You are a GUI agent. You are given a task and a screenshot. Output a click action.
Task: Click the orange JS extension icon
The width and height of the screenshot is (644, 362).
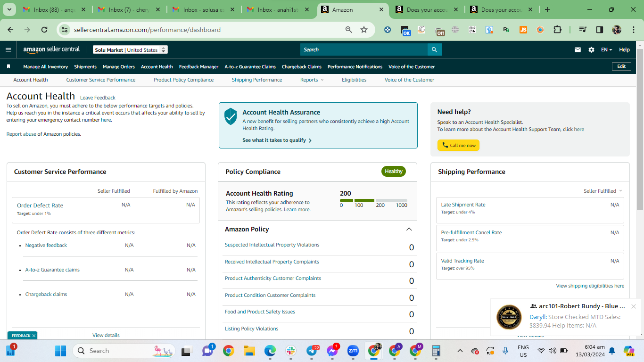pos(523,30)
